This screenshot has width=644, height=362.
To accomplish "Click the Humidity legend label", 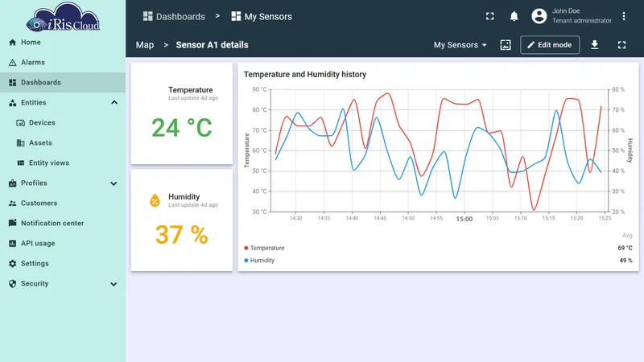I will [x=262, y=260].
